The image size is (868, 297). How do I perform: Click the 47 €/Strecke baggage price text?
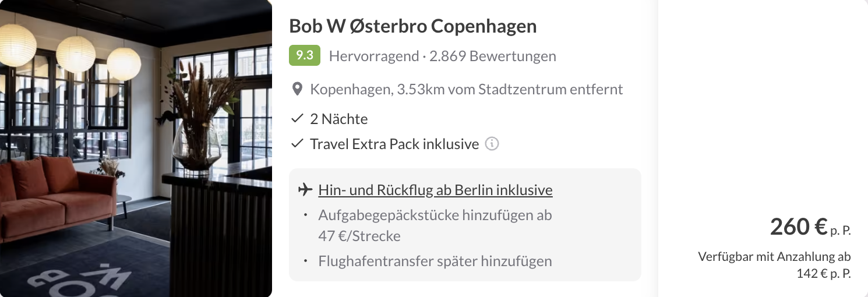pyautogui.click(x=359, y=236)
